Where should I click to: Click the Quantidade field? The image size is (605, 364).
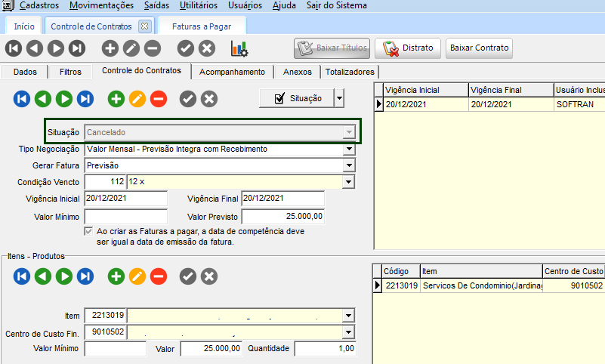pyautogui.click(x=326, y=349)
